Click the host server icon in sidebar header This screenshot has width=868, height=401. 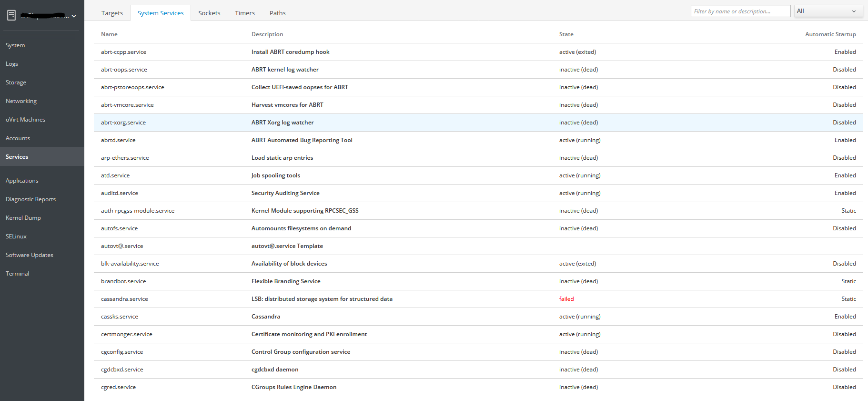pyautogui.click(x=11, y=15)
